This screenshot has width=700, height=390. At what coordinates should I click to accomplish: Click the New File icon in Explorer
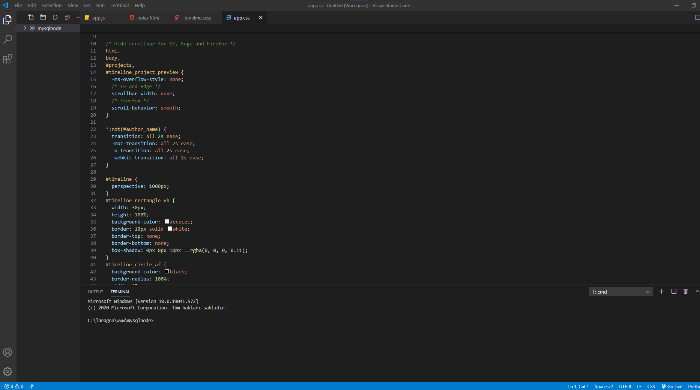[31, 17]
